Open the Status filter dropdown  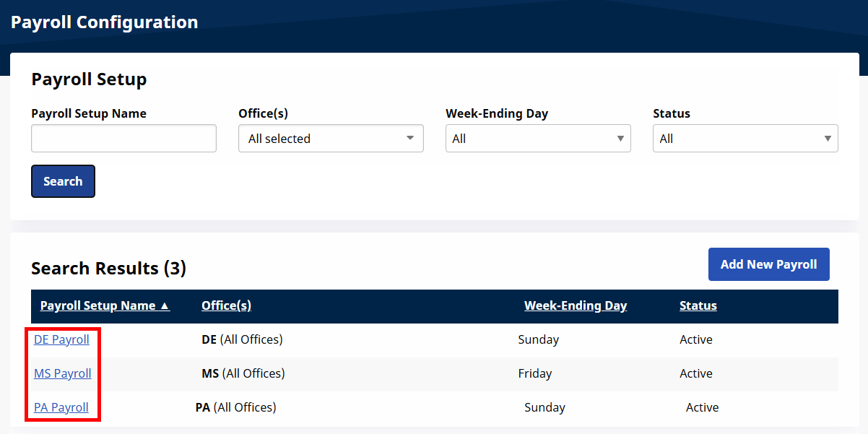[x=745, y=139]
